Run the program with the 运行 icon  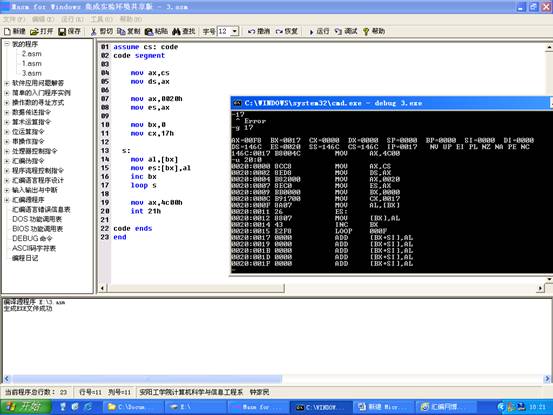click(x=319, y=31)
